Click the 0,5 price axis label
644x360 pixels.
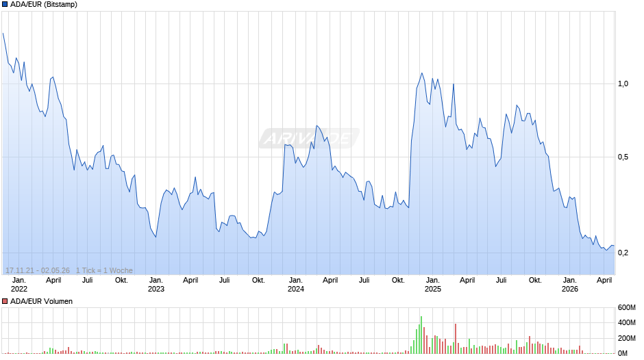623,157
